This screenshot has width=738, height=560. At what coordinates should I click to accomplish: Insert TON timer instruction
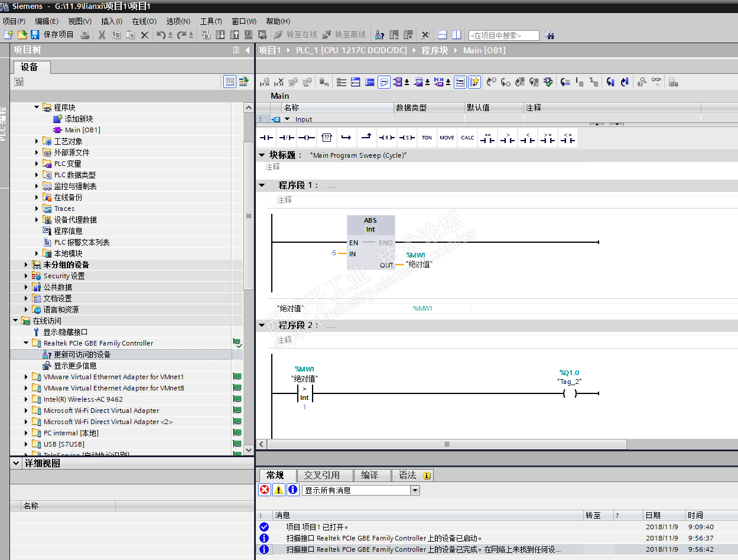pyautogui.click(x=427, y=138)
